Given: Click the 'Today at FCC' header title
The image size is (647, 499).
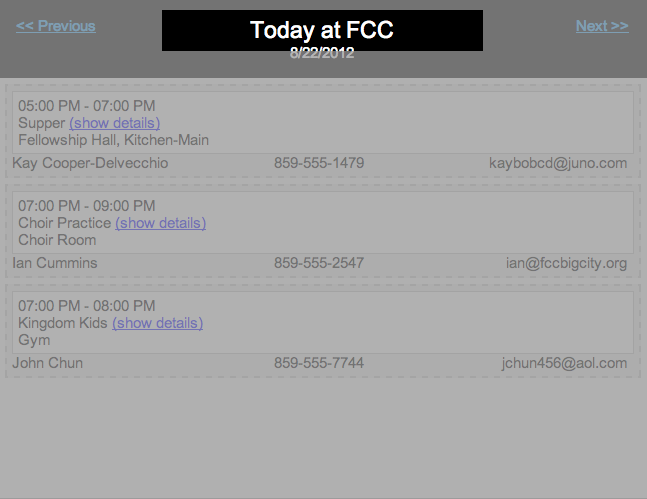Looking at the screenshot, I should click(322, 30).
